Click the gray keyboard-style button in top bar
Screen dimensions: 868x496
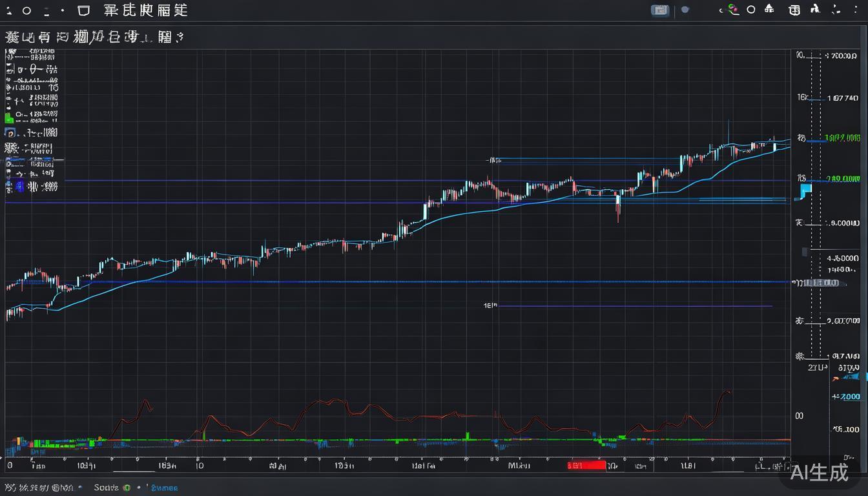tap(659, 10)
